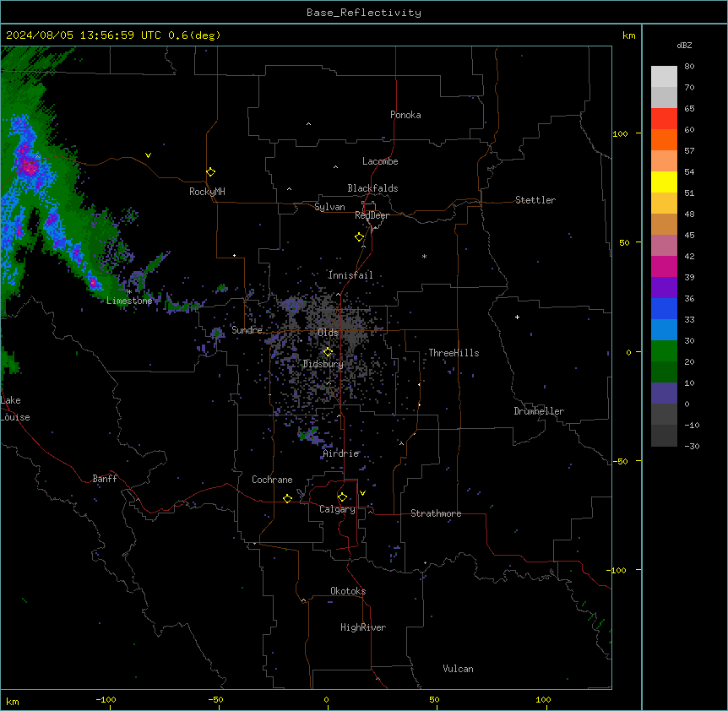Click the 80 value on the dBZ scale
728x711 pixels.
click(689, 67)
